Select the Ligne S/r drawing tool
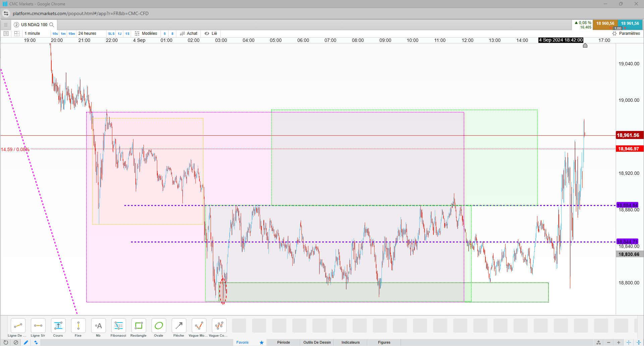Screen dimensions: 644x346 (38, 326)
